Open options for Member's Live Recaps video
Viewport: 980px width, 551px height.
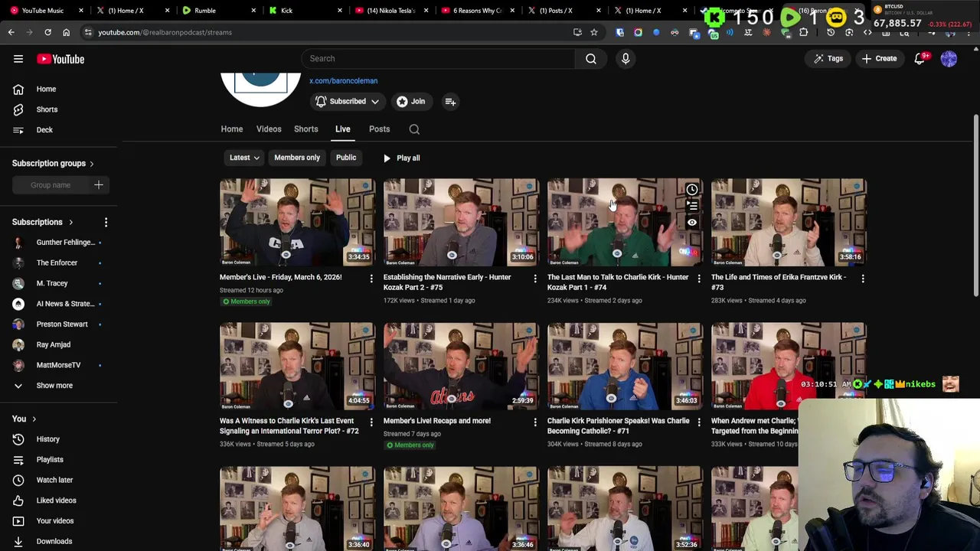point(535,422)
